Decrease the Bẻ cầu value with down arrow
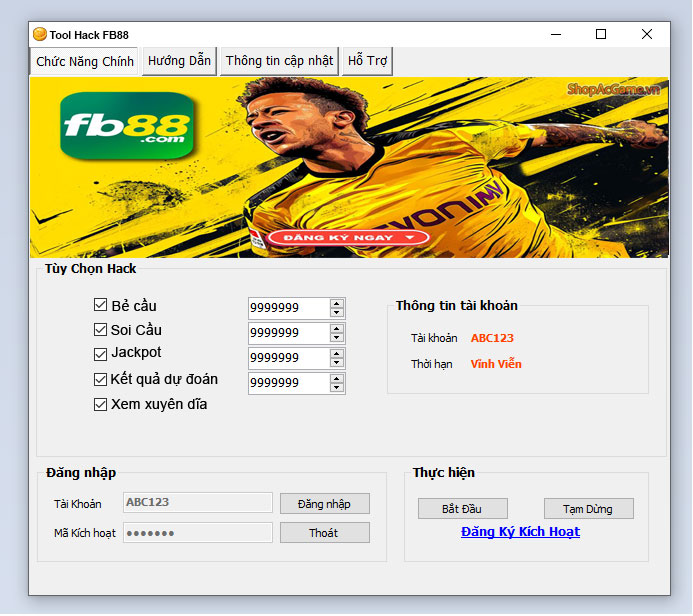 337,312
